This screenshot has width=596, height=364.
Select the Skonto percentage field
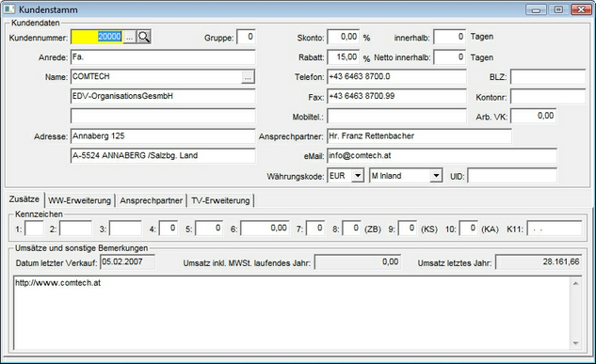[344, 37]
